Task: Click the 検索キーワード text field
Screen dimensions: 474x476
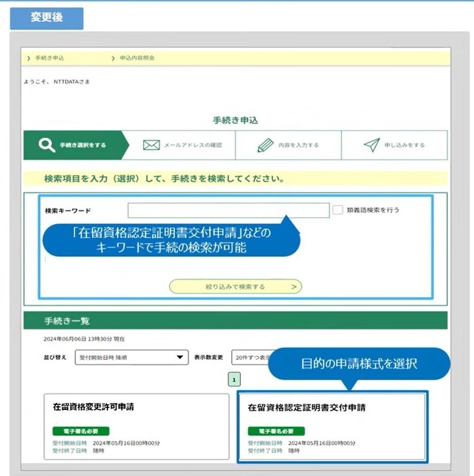Action: click(x=228, y=210)
